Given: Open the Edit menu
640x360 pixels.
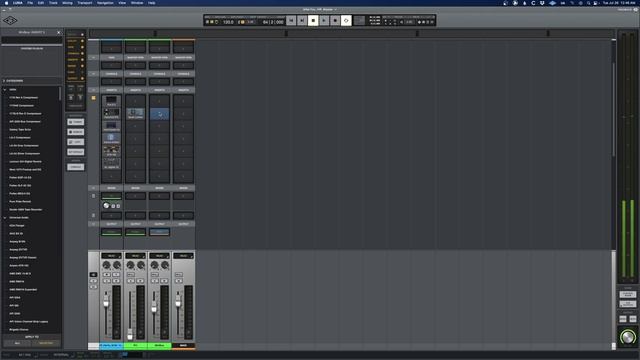Looking at the screenshot, I should click(41, 3).
